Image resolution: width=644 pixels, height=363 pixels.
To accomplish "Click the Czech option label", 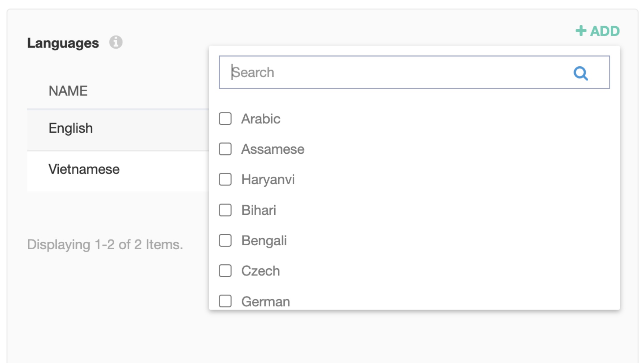I will [261, 271].
